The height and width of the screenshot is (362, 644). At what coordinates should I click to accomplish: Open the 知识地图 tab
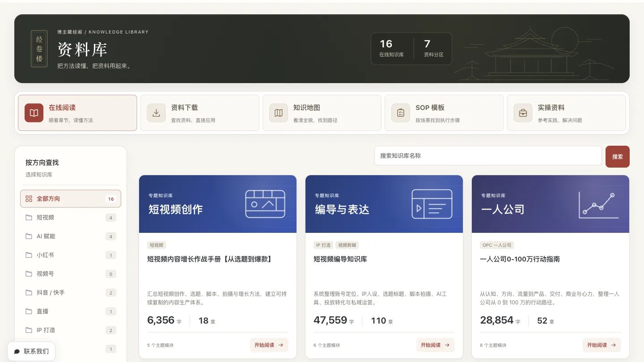coord(322,113)
